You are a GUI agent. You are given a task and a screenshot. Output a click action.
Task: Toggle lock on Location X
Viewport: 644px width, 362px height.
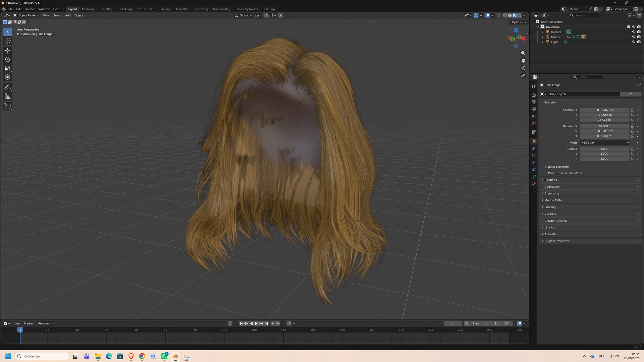click(x=632, y=110)
